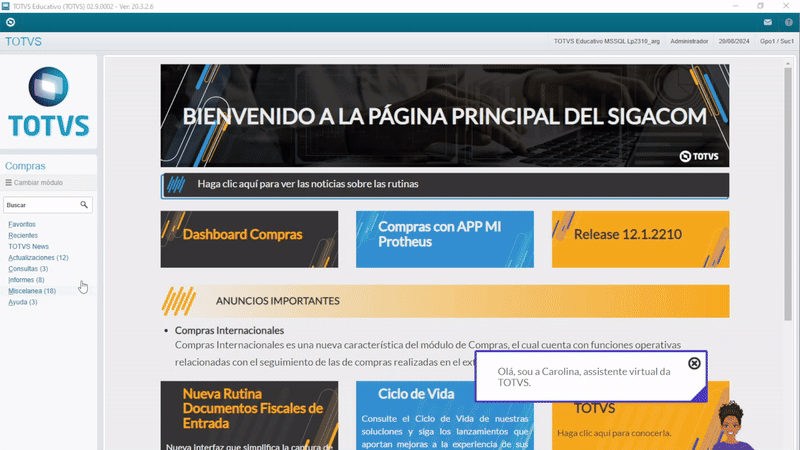
Task: Click the Carolina virtual assistant avatar
Action: 732,427
